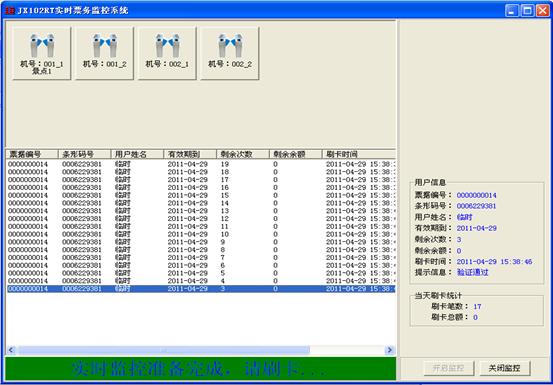553x385 pixels.
Task: Select turnstile machine 002_2
Action: tap(230, 54)
